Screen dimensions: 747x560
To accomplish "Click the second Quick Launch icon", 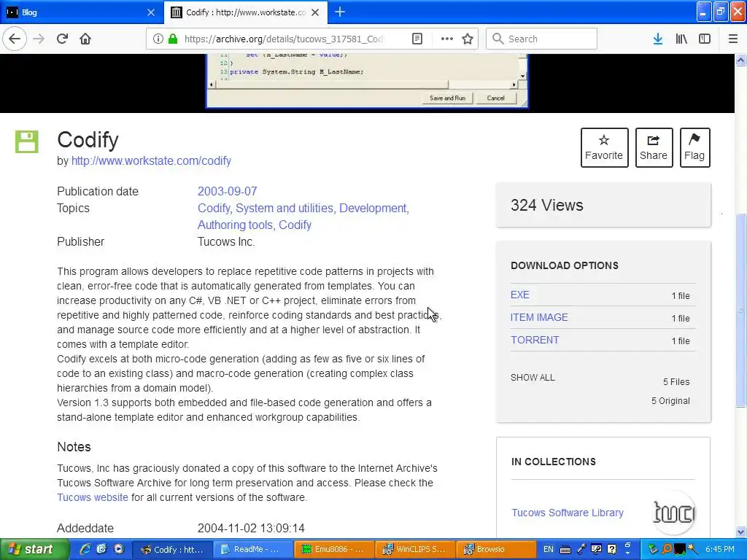I will 101,549.
